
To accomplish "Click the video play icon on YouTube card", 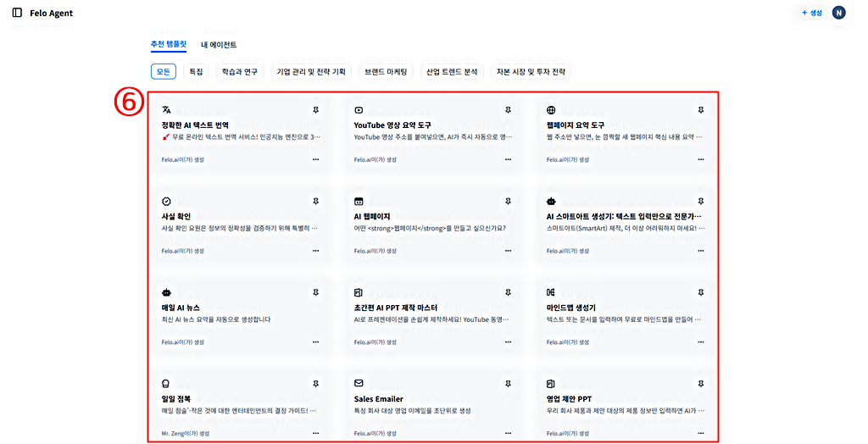I will pyautogui.click(x=359, y=110).
